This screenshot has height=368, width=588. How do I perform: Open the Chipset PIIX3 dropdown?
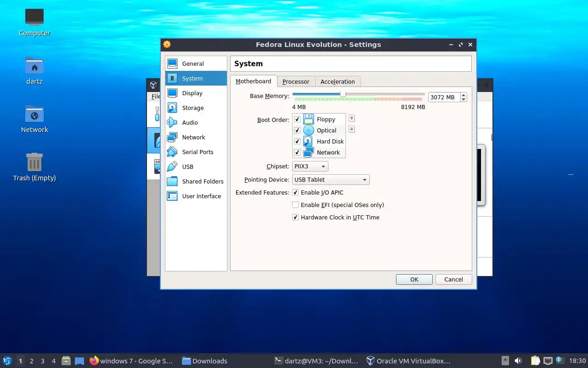310,167
